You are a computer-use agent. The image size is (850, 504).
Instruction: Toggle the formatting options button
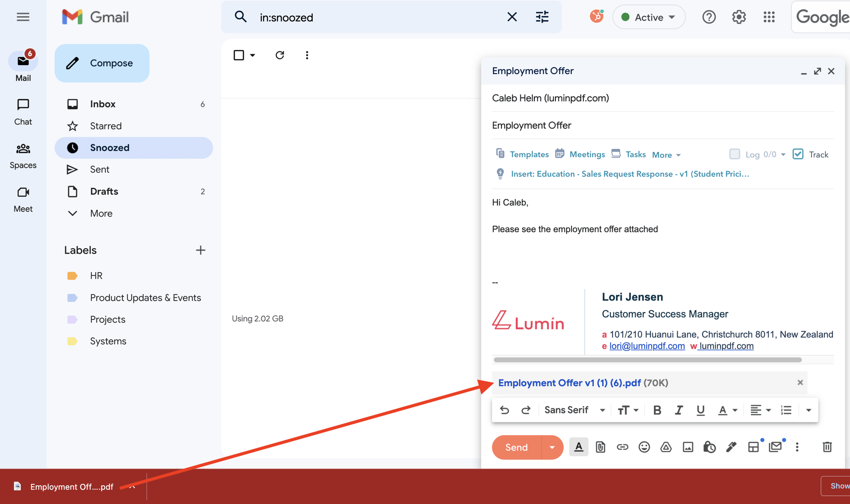click(x=579, y=447)
